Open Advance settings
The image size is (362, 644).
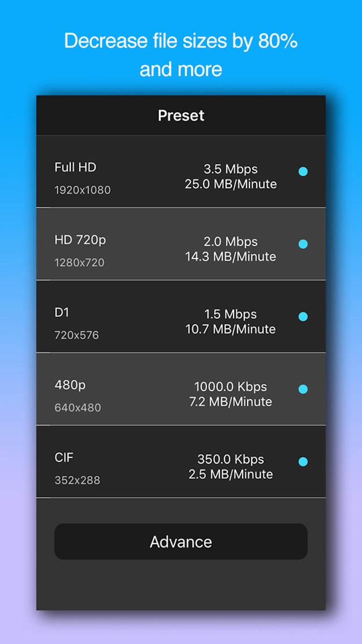pos(180,541)
